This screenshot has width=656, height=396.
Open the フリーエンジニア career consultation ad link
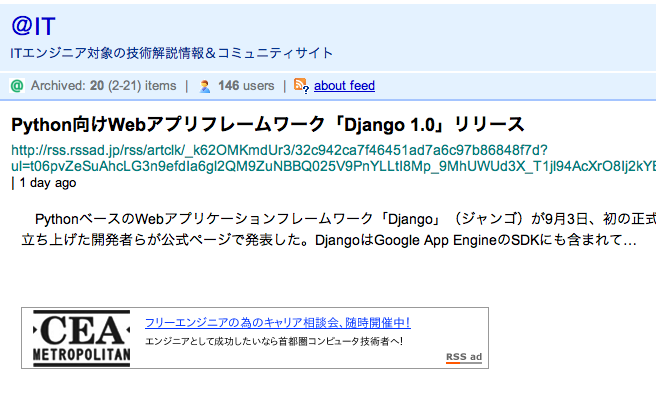pos(278,322)
